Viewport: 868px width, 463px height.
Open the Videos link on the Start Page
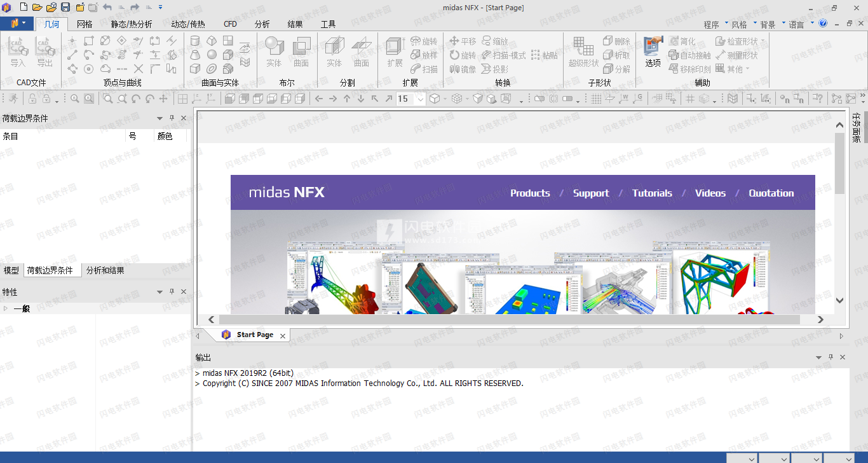710,193
